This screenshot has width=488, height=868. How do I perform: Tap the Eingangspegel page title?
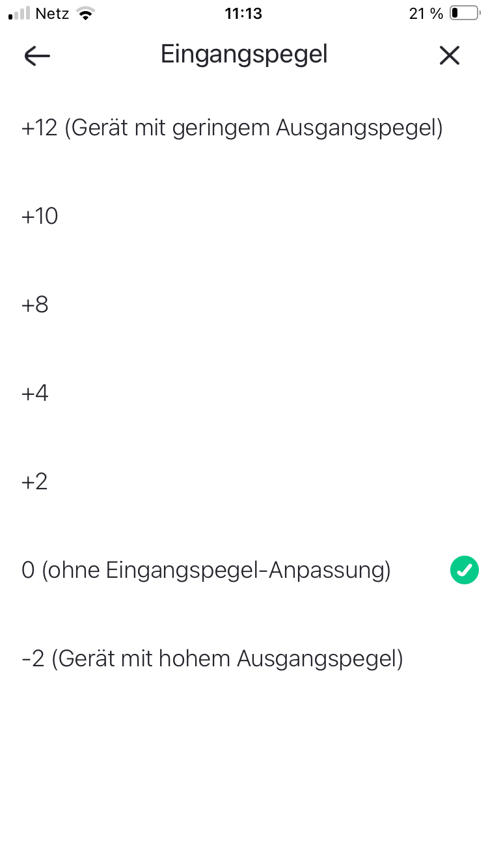(244, 55)
